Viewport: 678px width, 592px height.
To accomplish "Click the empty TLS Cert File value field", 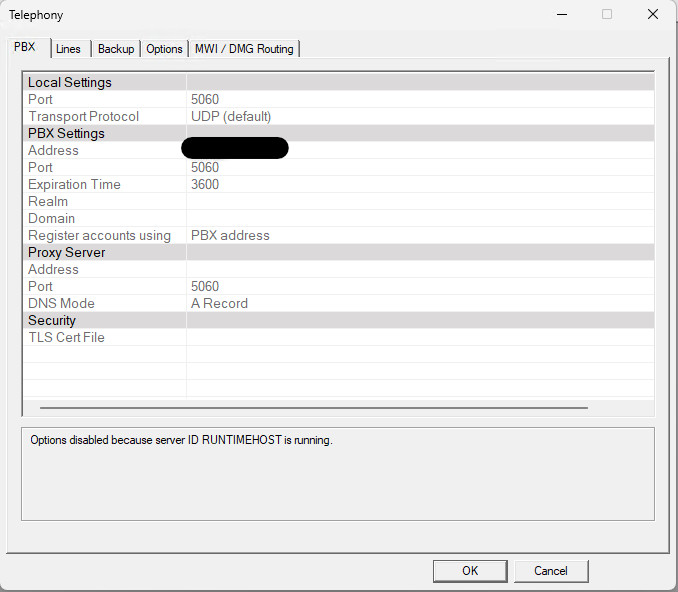I will 420,337.
